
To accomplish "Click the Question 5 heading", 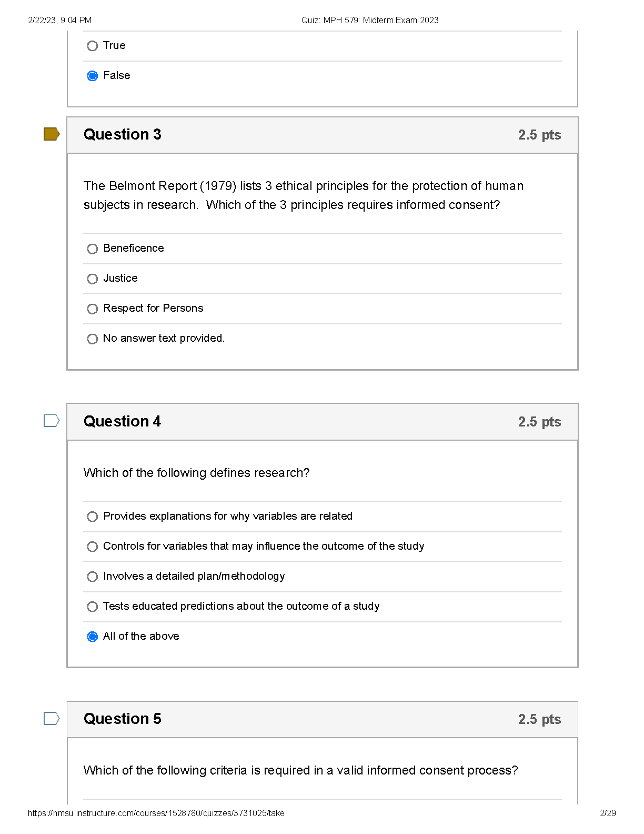I will click(x=122, y=719).
